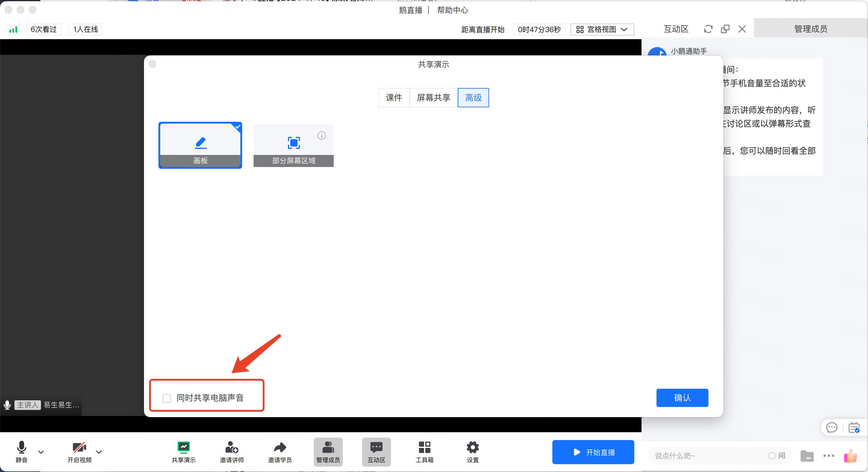The image size is (868, 472).
Task: Click the presenter microphone status icon
Action: (7, 404)
